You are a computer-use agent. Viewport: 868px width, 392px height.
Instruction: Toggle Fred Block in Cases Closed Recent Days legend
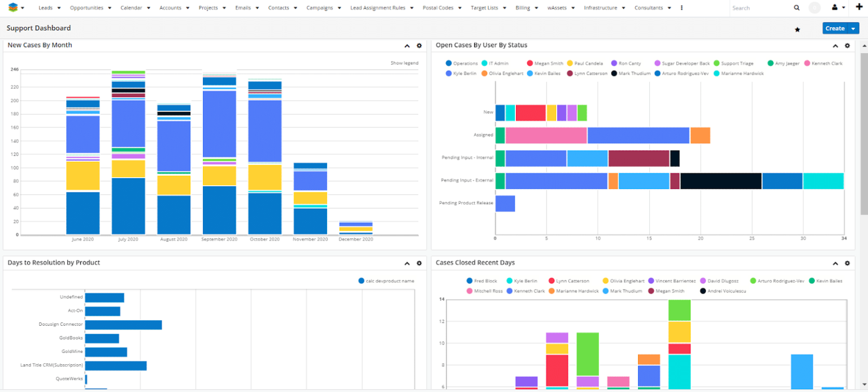pyautogui.click(x=481, y=281)
